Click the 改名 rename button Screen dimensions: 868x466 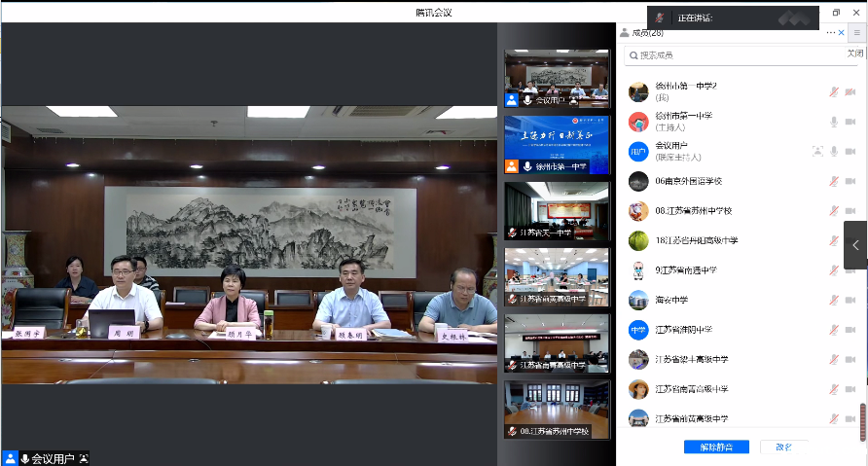pos(783,447)
